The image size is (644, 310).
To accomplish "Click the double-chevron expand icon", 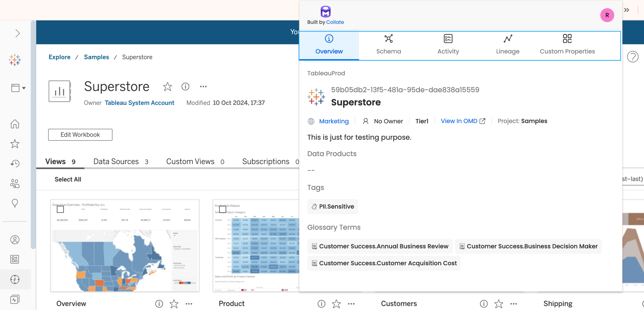I will pos(626,10).
